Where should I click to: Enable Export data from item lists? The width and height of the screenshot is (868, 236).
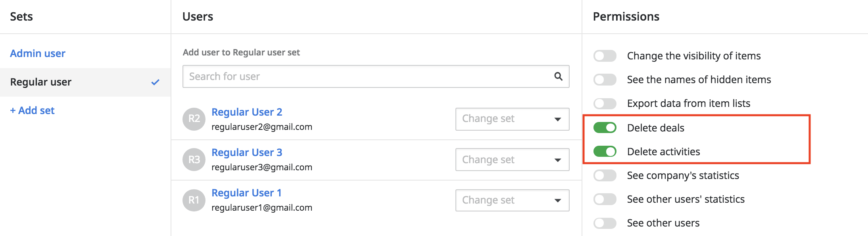[605, 103]
